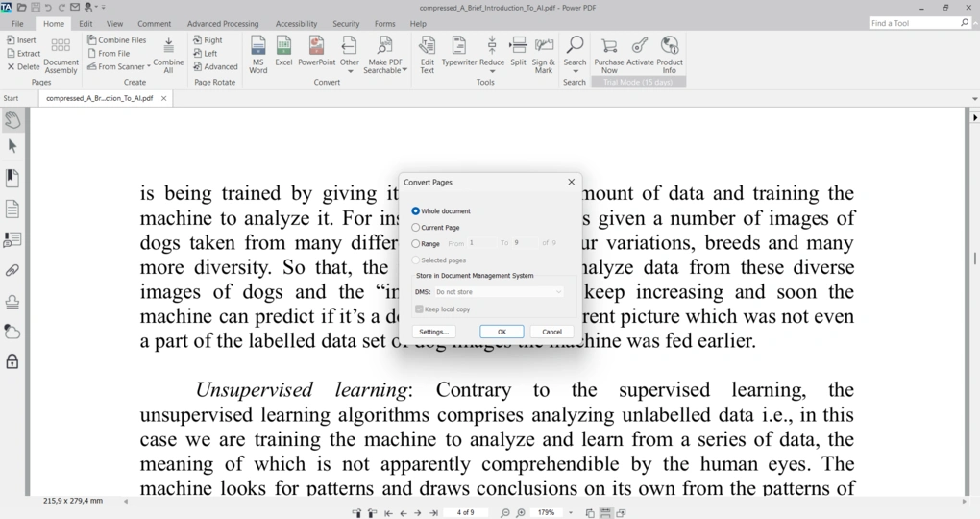
Task: Click the Insert pages button
Action: click(x=21, y=40)
